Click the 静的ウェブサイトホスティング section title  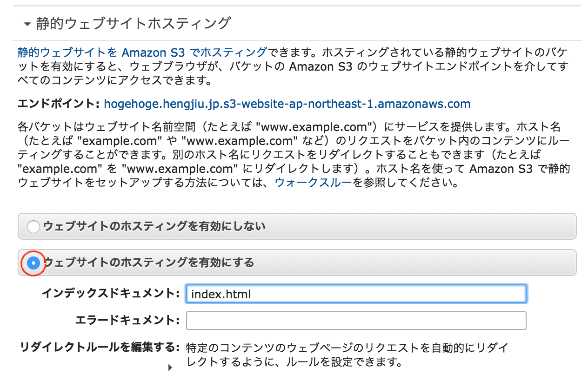point(133,23)
